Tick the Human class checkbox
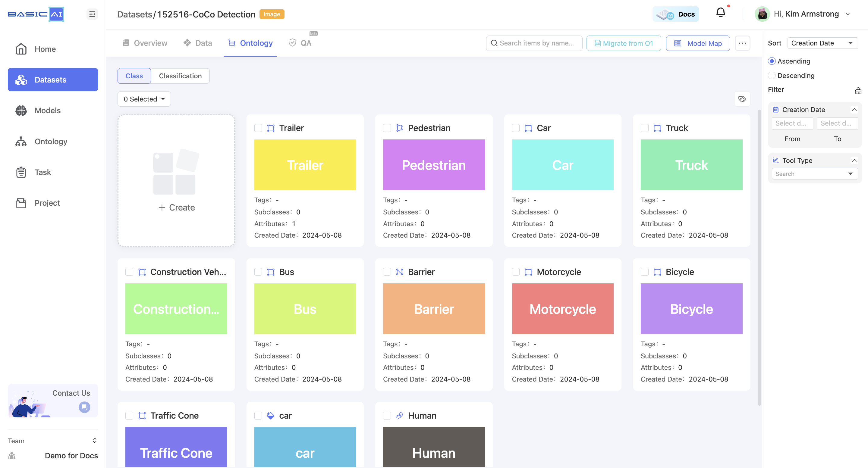This screenshot has height=468, width=868. (387, 416)
